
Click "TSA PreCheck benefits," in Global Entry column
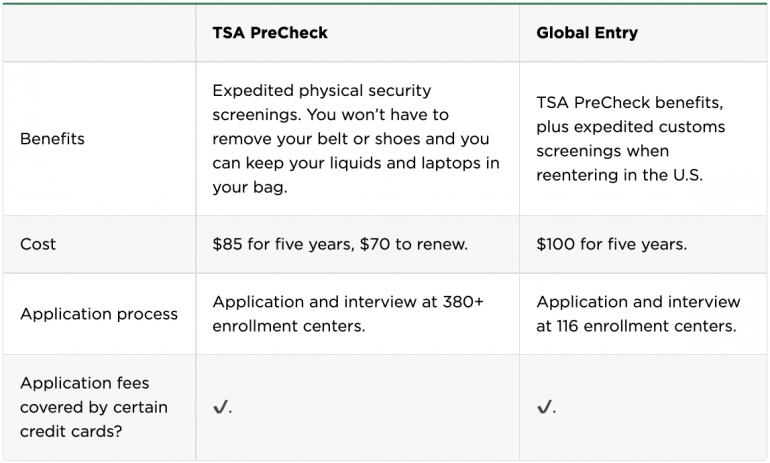coord(629,103)
